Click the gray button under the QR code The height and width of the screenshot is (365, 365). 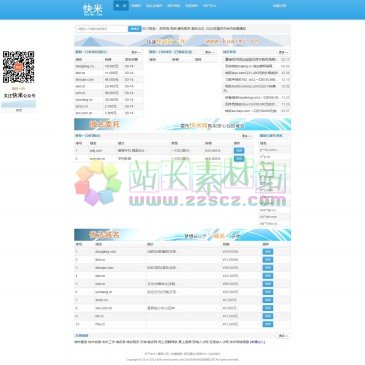point(19,110)
